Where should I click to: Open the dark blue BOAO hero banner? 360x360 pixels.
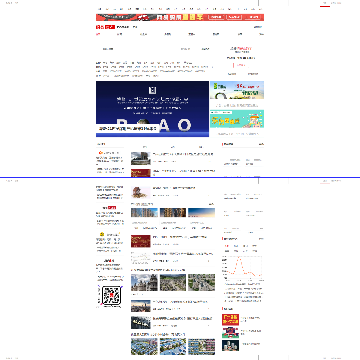click(x=152, y=109)
